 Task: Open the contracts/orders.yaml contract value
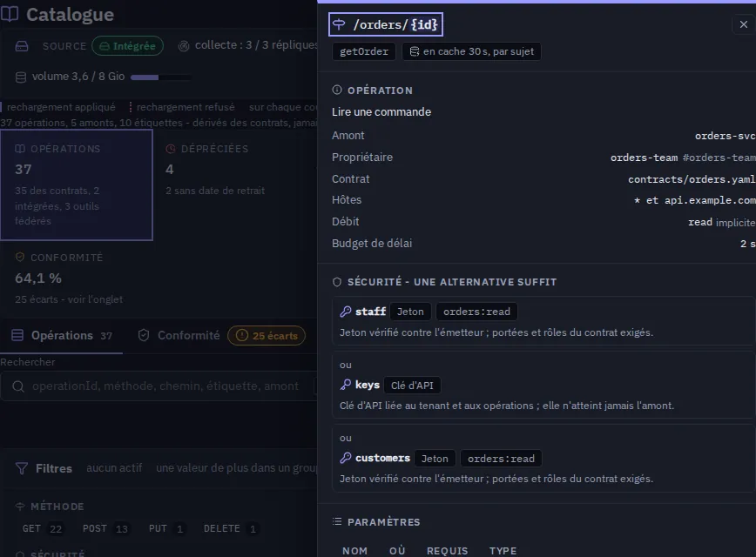pyautogui.click(x=692, y=179)
